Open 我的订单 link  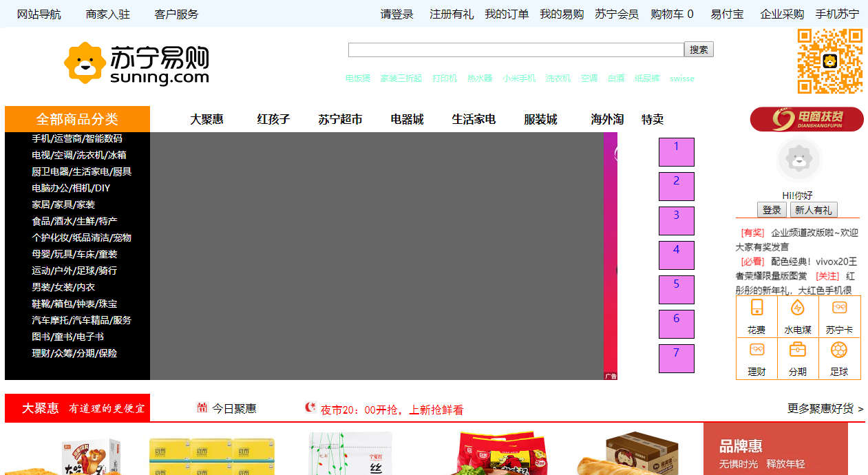507,14
